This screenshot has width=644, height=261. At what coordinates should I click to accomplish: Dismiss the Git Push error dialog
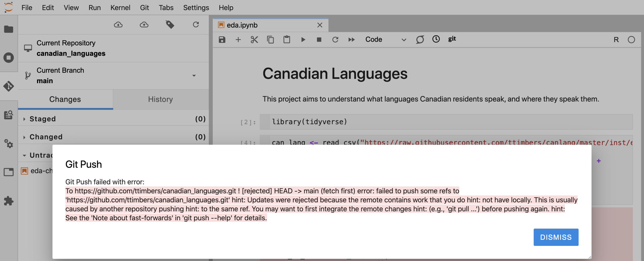[x=556, y=237]
